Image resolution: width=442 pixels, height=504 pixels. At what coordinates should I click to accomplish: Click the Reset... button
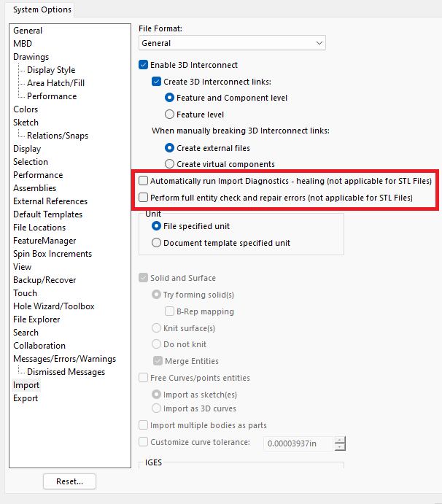69,481
